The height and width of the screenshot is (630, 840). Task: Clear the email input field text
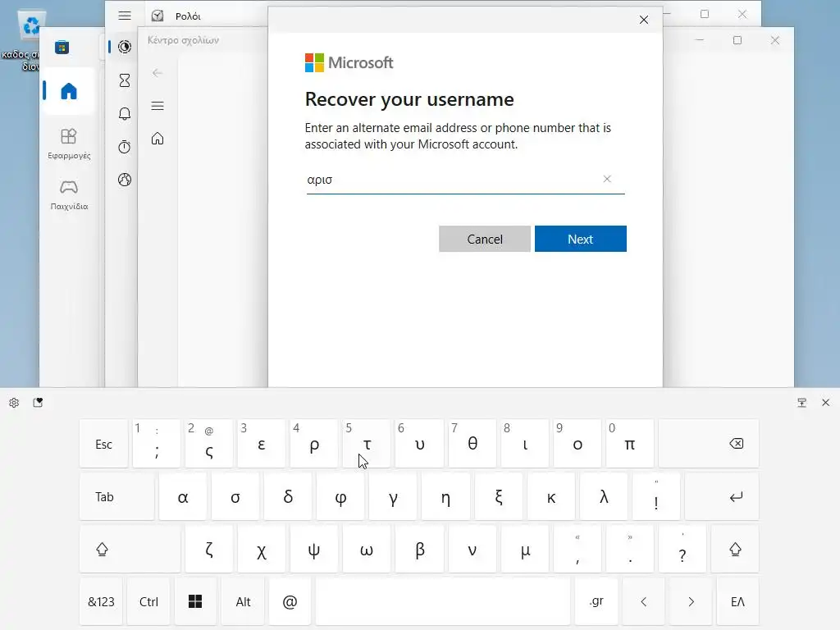[x=607, y=179]
